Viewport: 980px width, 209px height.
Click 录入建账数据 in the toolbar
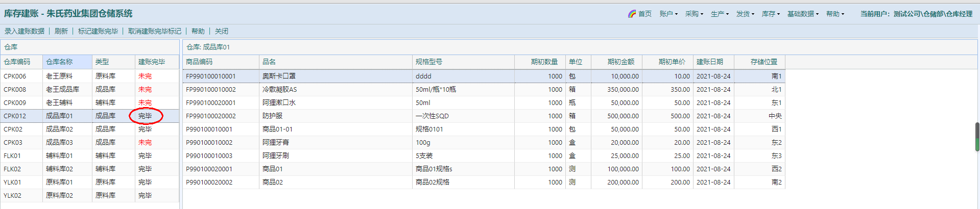pyautogui.click(x=25, y=31)
